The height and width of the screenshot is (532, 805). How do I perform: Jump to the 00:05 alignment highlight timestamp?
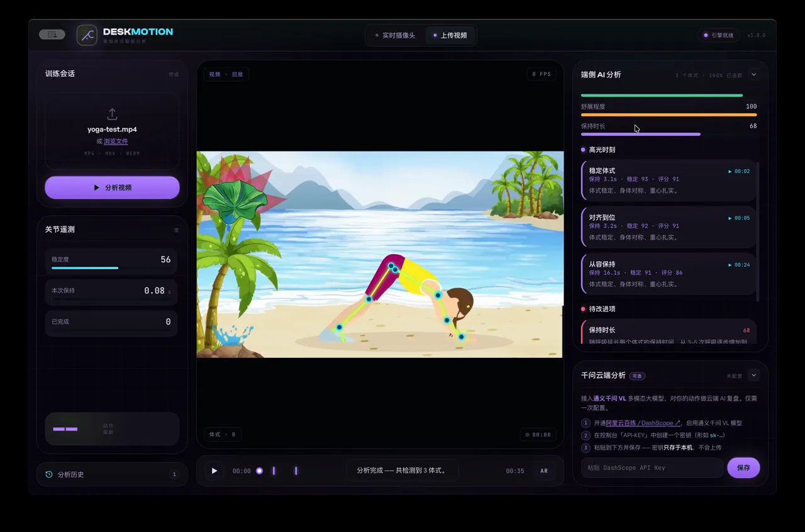739,218
